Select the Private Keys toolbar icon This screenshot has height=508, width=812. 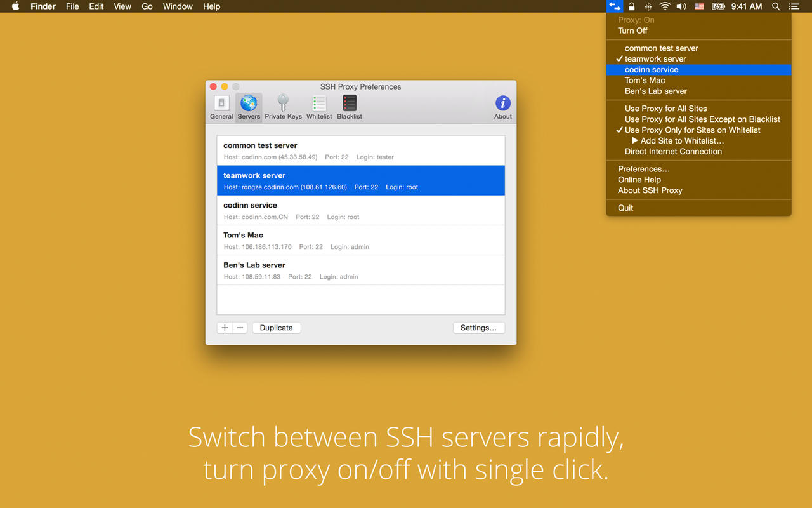[x=283, y=106]
